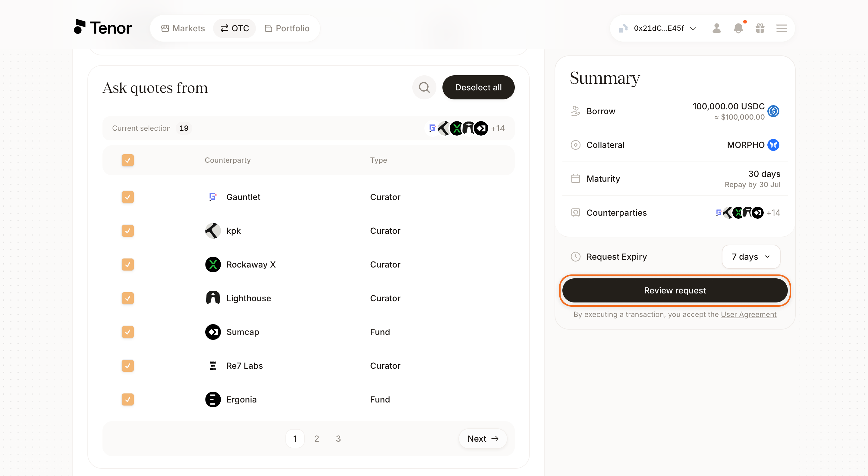Uncheck the Ergonia checkbox
868x476 pixels.
[128, 399]
